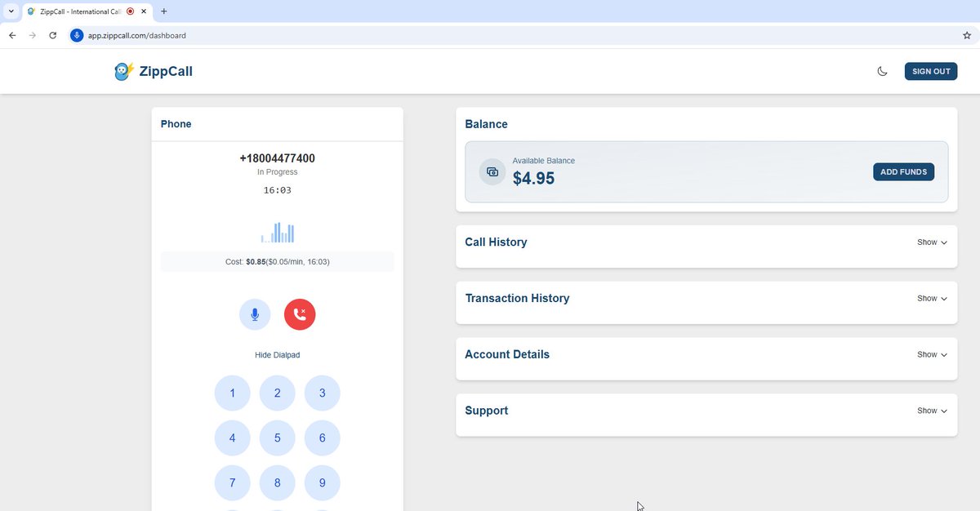Go forward in browser history
The width and height of the screenshot is (980, 511).
point(33,36)
